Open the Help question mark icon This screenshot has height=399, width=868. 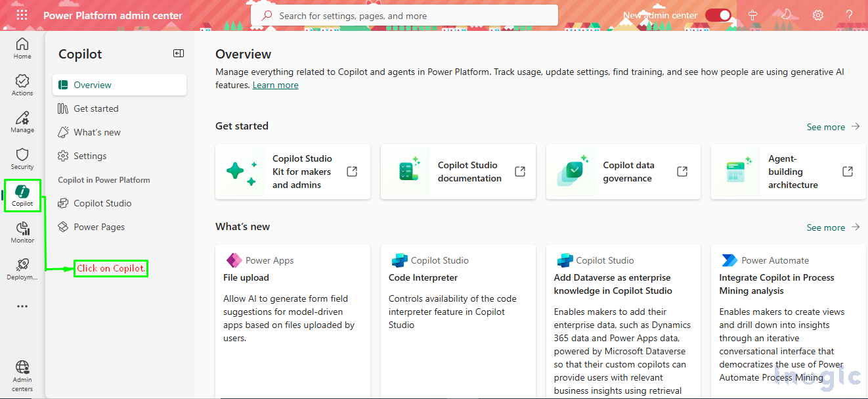coord(850,15)
